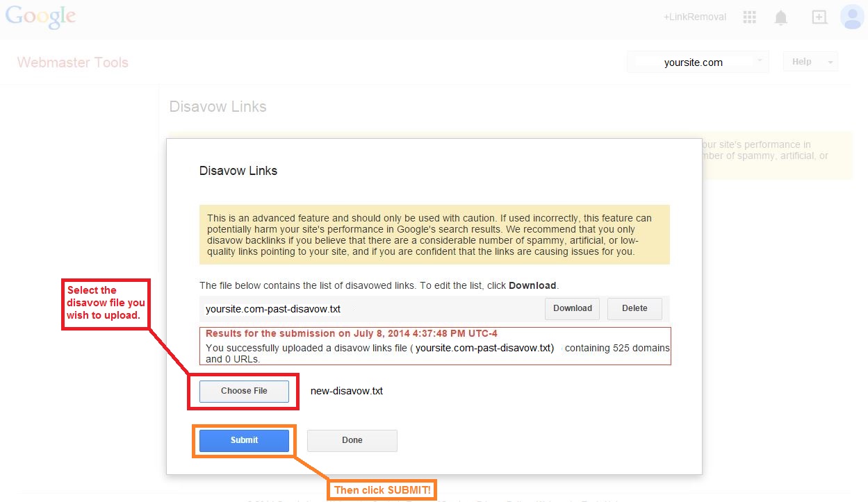
Task: Open the account profile avatar
Action: [852, 17]
